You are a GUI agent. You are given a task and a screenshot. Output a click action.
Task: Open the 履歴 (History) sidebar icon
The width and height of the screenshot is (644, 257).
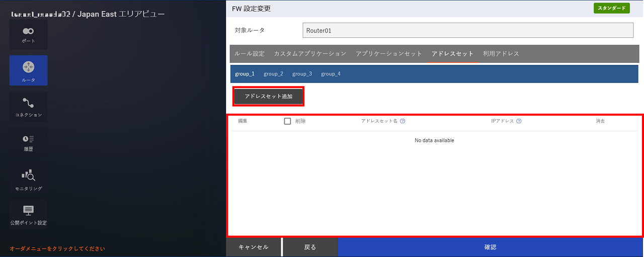[x=28, y=142]
